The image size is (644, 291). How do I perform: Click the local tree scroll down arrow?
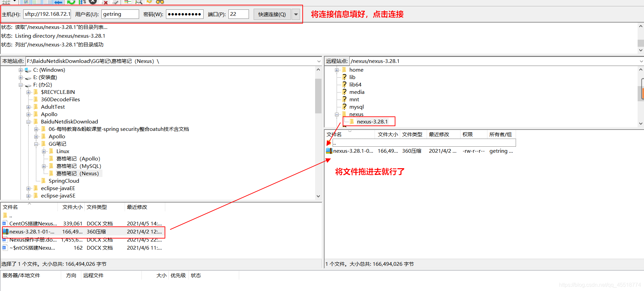[318, 196]
